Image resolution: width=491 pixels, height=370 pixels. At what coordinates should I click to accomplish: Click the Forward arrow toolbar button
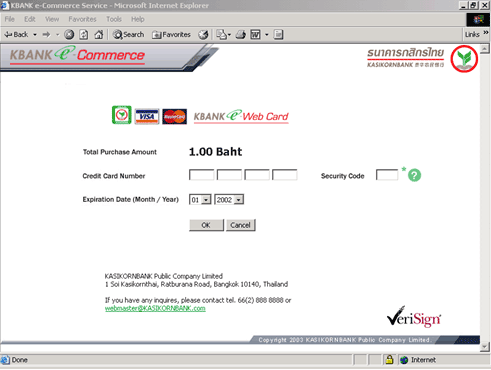click(47, 34)
